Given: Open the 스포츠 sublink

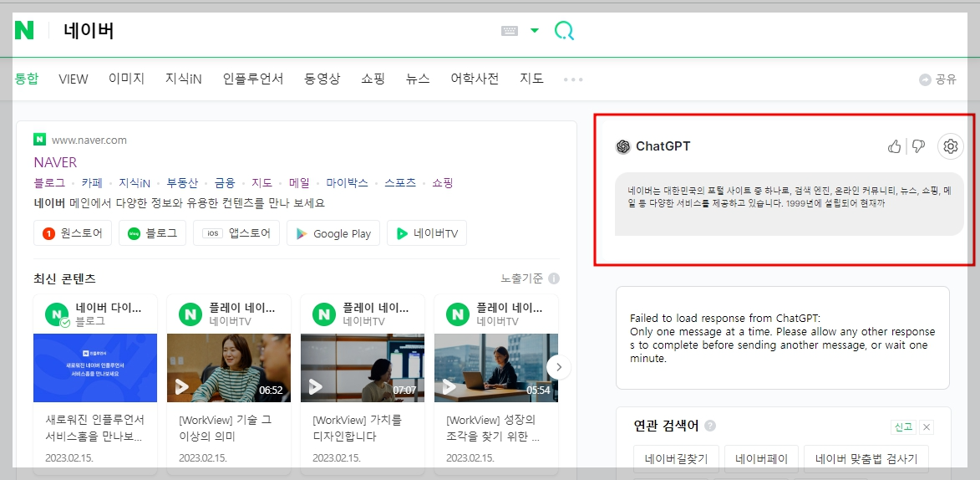Looking at the screenshot, I should [x=400, y=183].
